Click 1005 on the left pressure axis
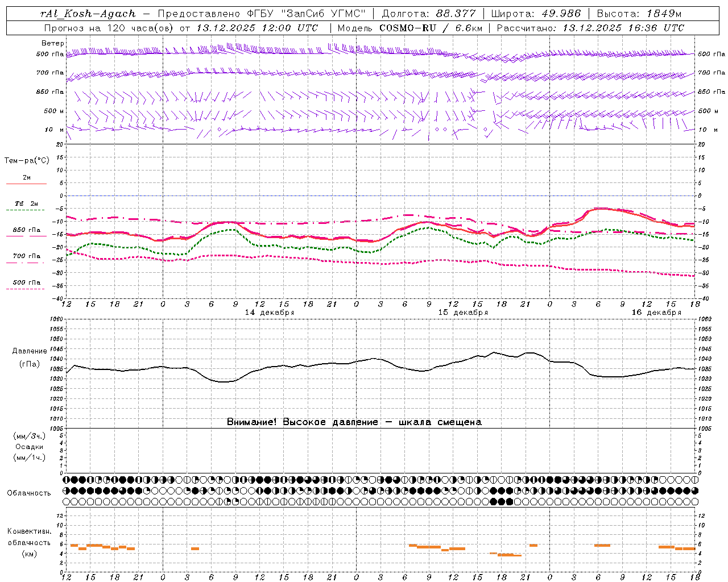This screenshot has width=728, height=582. pyautogui.click(x=57, y=428)
